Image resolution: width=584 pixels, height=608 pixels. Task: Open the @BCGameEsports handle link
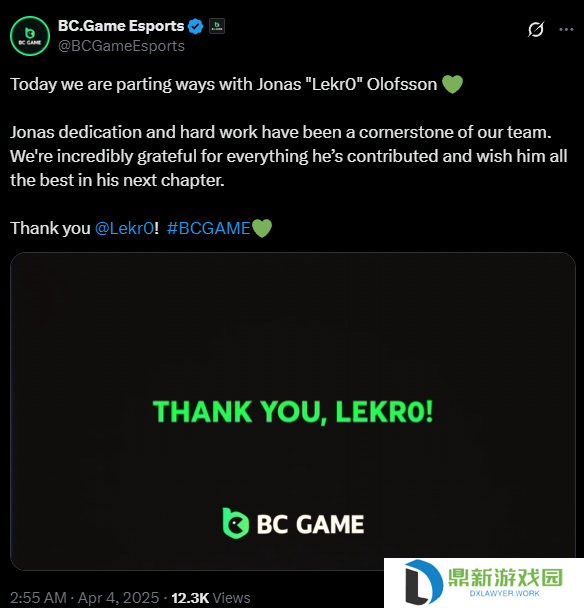point(121,46)
